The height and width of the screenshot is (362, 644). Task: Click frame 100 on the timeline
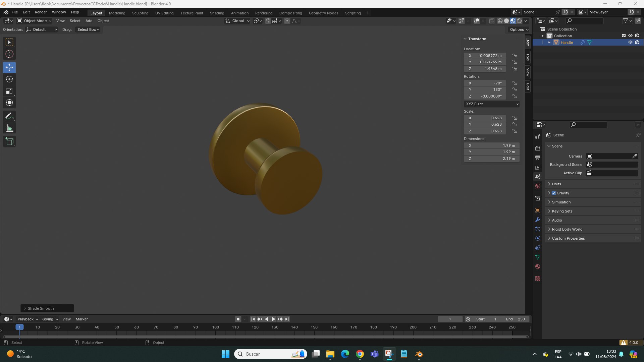[216, 327]
